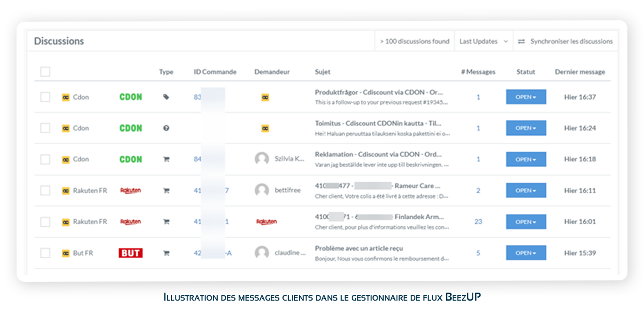
Task: Click the question mark type icon in the Toimitus row
Action: 166,128
